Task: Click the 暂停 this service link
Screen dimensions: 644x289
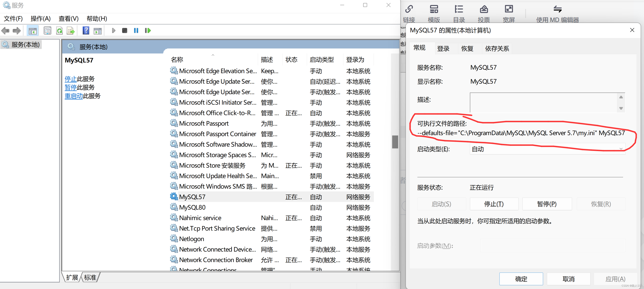Action: [x=71, y=87]
